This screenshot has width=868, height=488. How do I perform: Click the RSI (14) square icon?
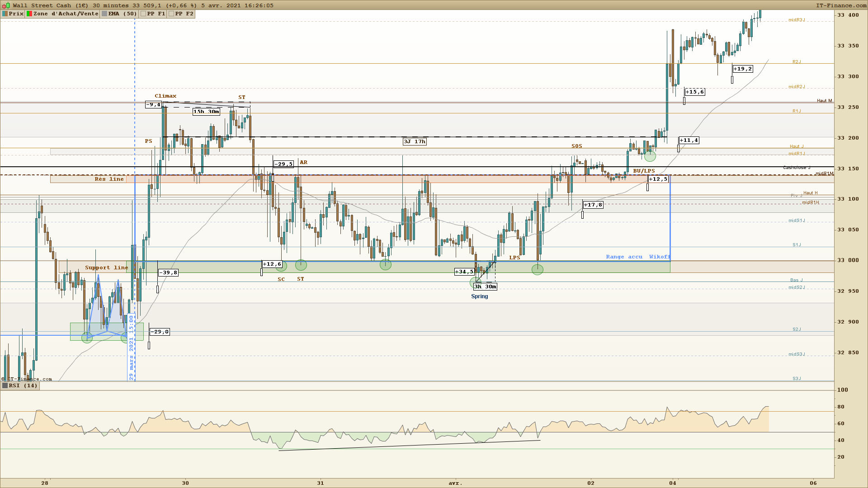5,385
